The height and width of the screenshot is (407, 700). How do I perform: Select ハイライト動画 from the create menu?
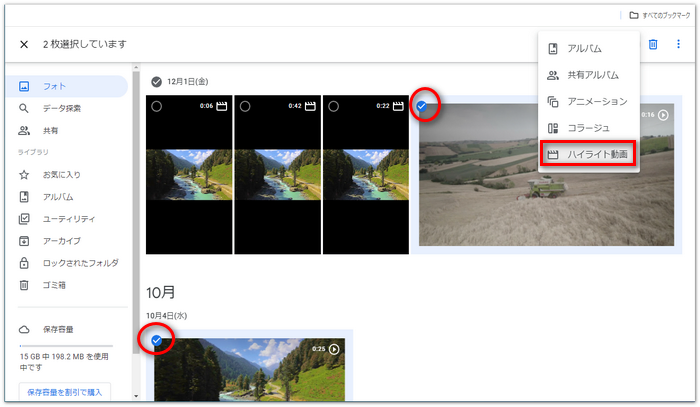[589, 154]
